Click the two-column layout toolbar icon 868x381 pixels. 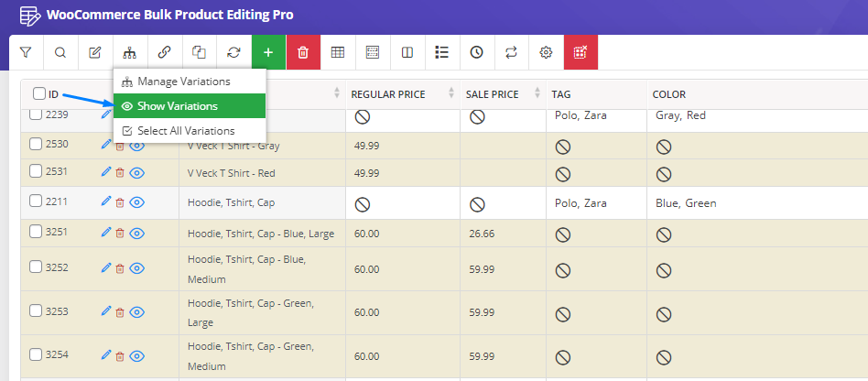click(407, 52)
